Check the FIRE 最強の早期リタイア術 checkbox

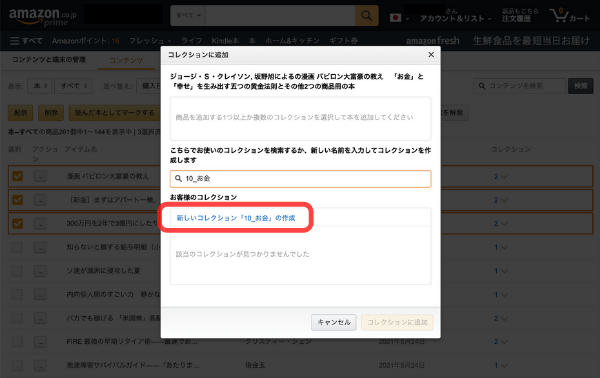point(17,342)
